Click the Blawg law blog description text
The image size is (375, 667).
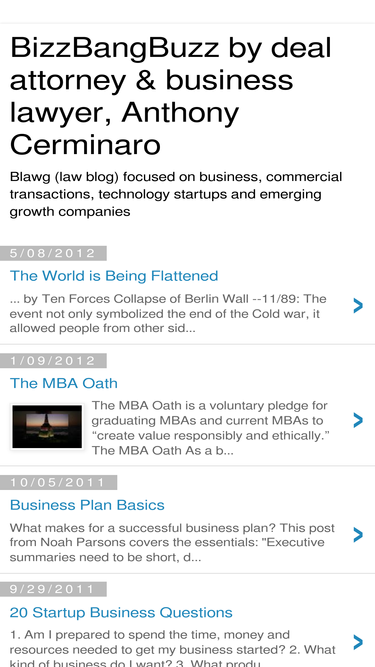pyautogui.click(x=176, y=194)
